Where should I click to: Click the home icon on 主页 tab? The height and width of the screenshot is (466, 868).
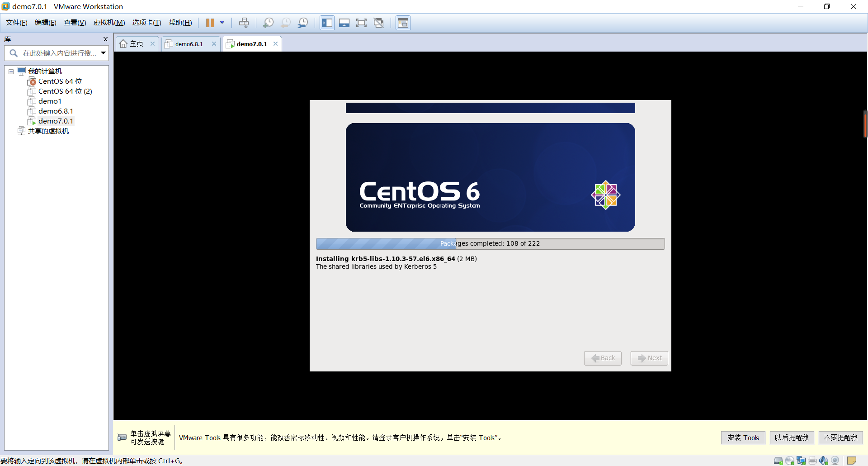point(123,44)
